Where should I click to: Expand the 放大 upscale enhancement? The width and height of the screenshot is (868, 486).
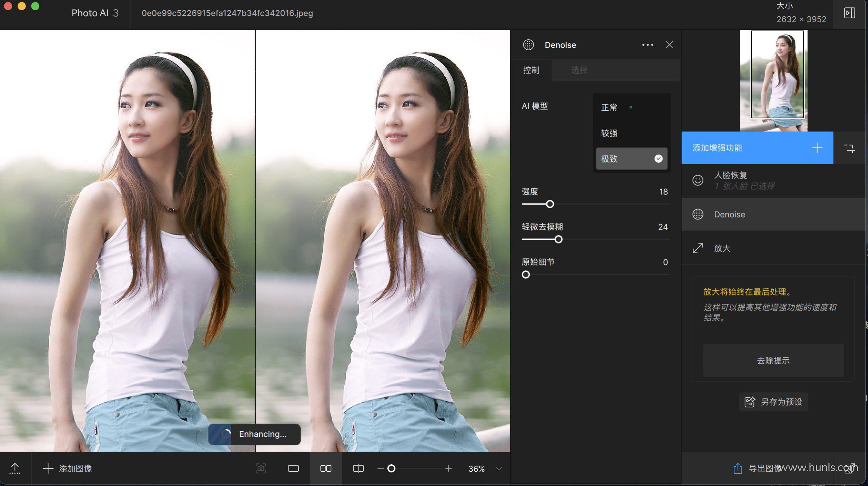tap(722, 248)
